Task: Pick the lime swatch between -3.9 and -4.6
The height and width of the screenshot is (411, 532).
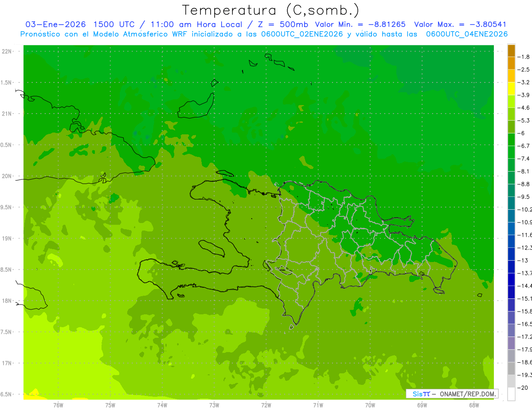Action: click(x=511, y=102)
